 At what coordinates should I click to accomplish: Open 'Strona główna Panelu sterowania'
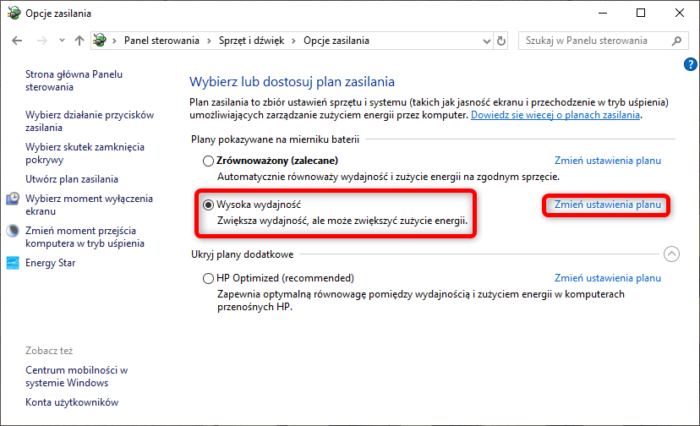pyautogui.click(x=74, y=81)
